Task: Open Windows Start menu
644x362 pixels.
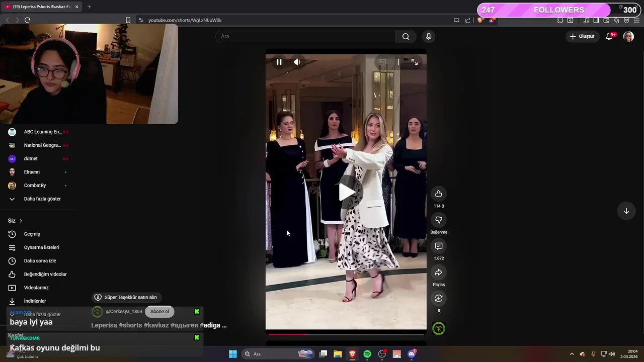Action: tap(233, 354)
